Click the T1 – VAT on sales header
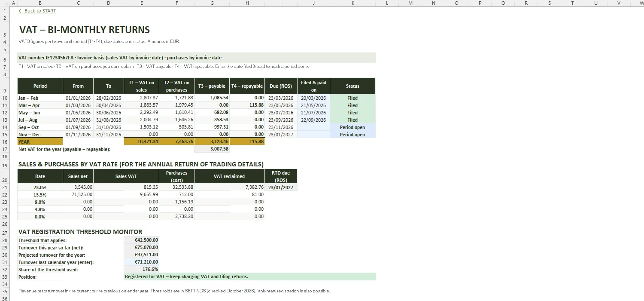 [x=141, y=86]
